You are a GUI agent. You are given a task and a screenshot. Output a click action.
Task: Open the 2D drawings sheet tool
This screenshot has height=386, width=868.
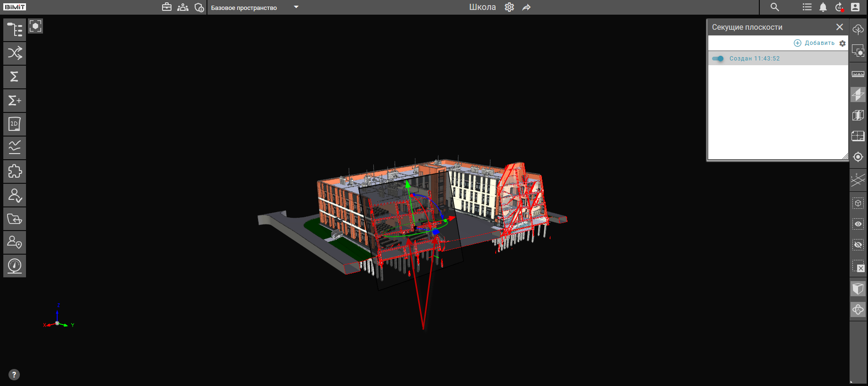click(15, 124)
